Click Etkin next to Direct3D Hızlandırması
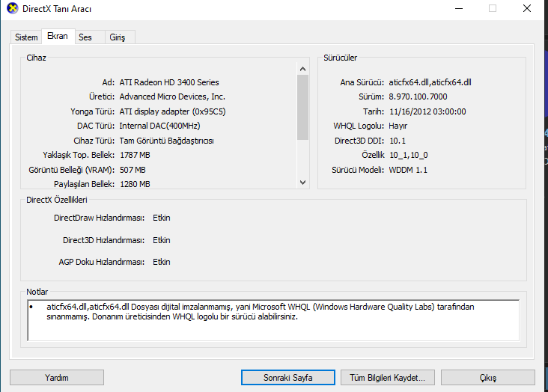Viewport: 548px width, 392px height. [162, 240]
